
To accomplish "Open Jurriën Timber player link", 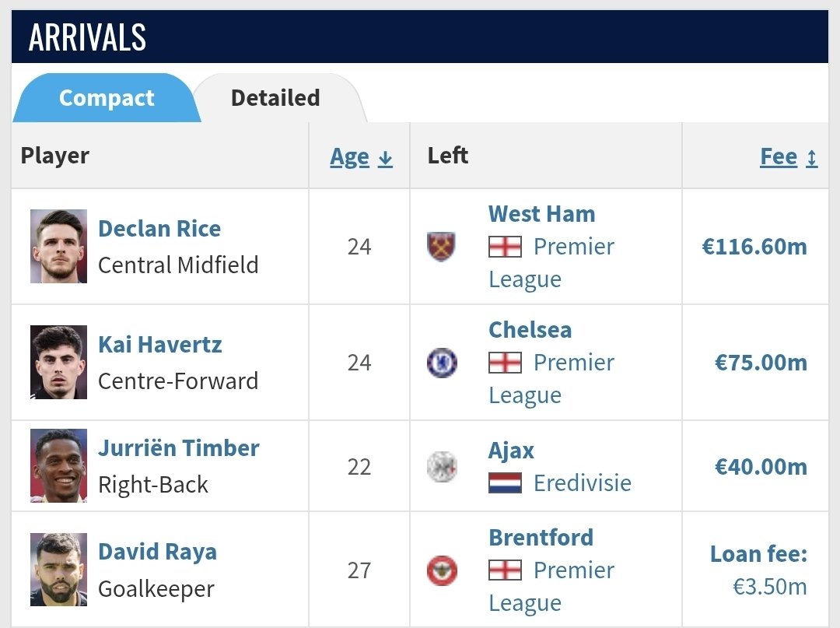I will (178, 448).
